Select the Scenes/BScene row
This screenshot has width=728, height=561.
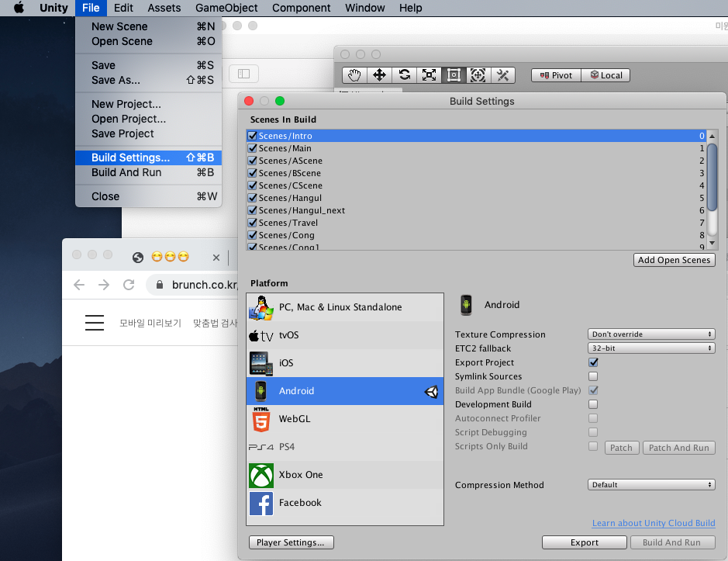click(x=476, y=173)
